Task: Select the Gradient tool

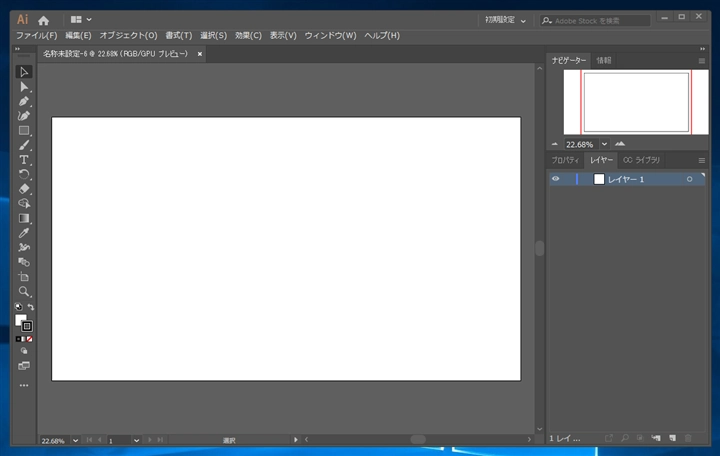Action: (24, 218)
